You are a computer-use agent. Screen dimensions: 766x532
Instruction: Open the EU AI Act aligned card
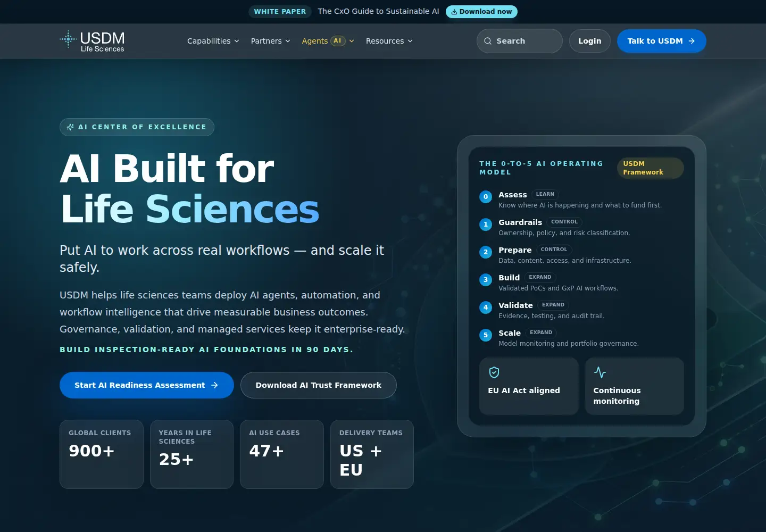pyautogui.click(x=529, y=386)
